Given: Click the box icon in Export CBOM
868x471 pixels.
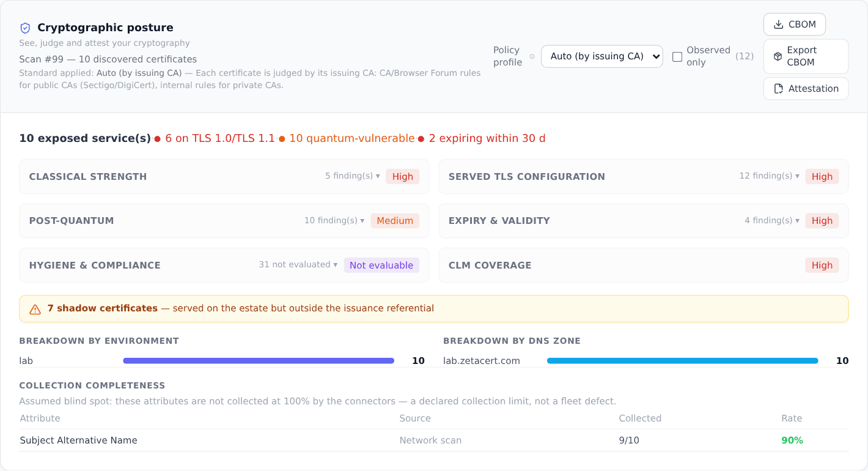Looking at the screenshot, I should tap(778, 56).
